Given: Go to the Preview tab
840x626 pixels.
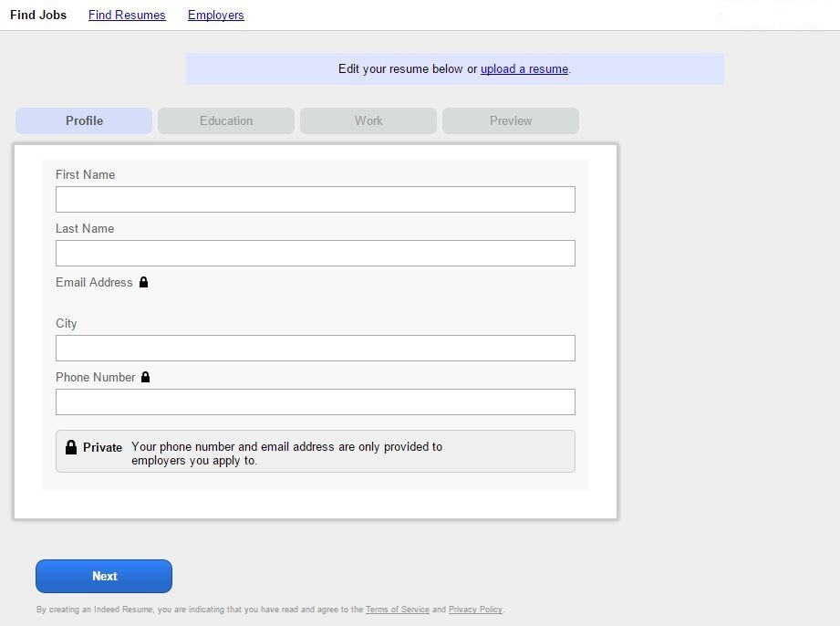Looking at the screenshot, I should pyautogui.click(x=511, y=120).
